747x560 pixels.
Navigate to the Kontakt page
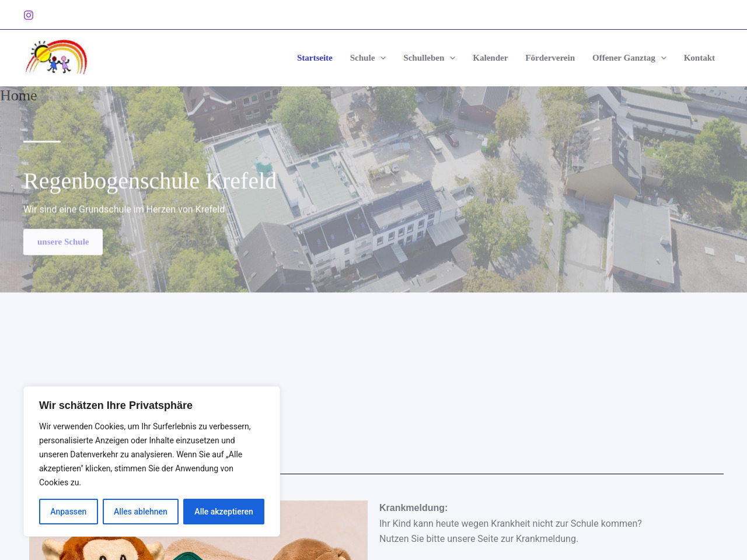coord(699,58)
